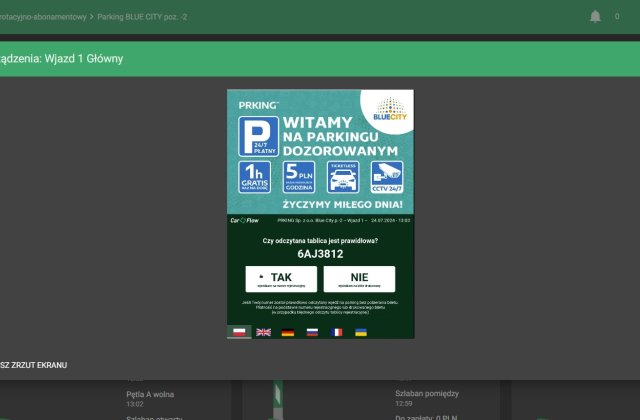The height and width of the screenshot is (420, 640).
Task: Select the French flag language
Action: pyautogui.click(x=336, y=332)
